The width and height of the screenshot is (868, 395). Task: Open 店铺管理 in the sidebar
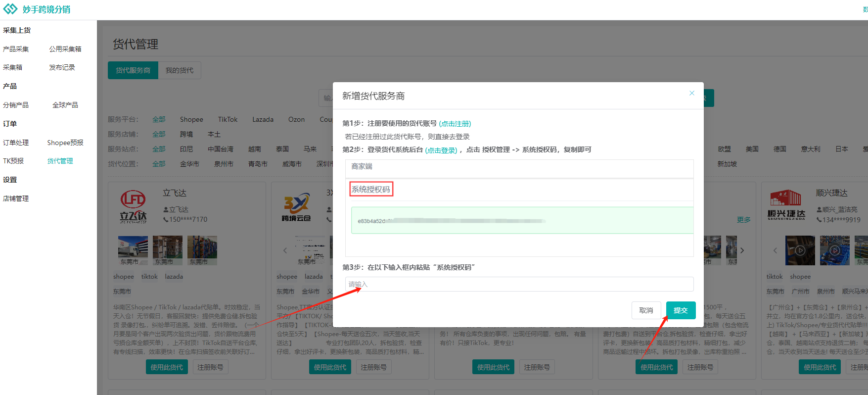[16, 198]
